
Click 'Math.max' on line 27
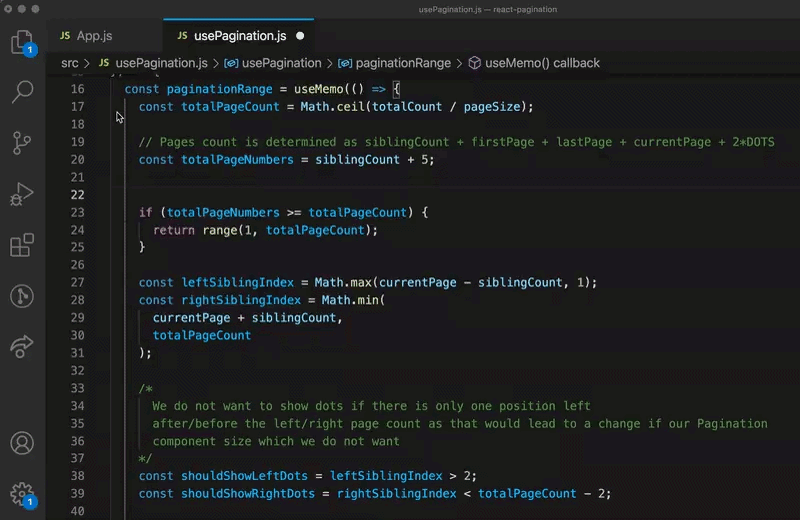coord(343,283)
